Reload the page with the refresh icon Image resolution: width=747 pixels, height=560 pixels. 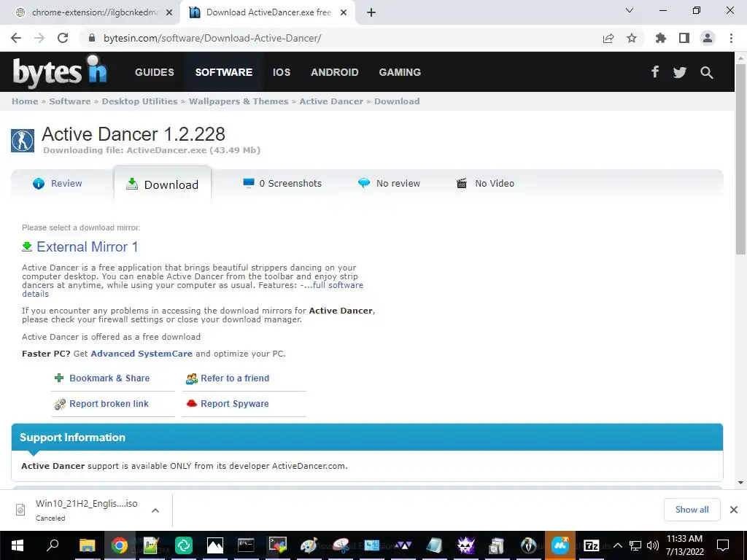tap(63, 38)
